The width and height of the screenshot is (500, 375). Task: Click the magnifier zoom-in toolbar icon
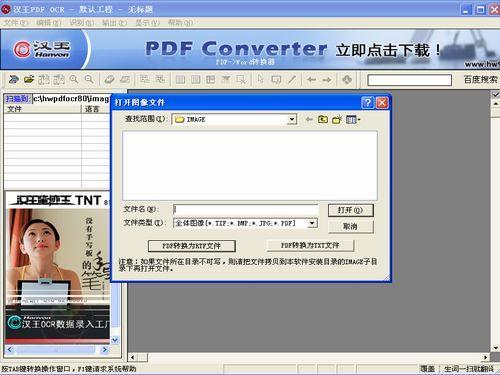(x=74, y=80)
